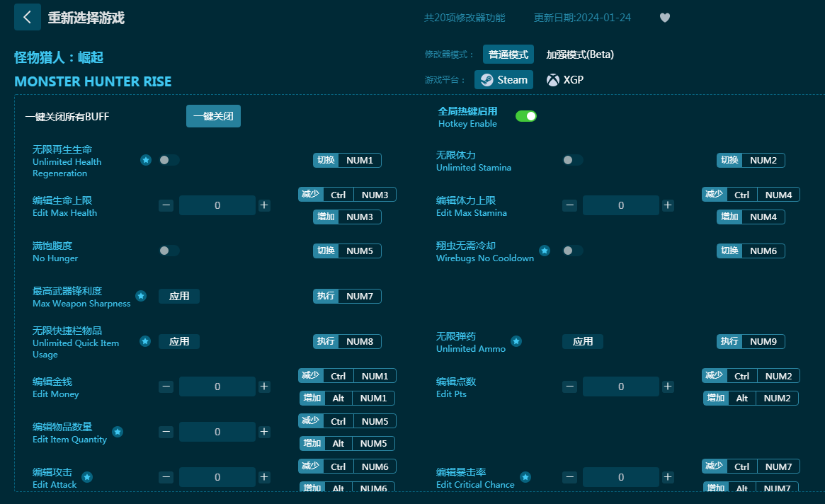The height and width of the screenshot is (504, 825).
Task: Decrease Edit Attack with minus
Action: tap(166, 477)
